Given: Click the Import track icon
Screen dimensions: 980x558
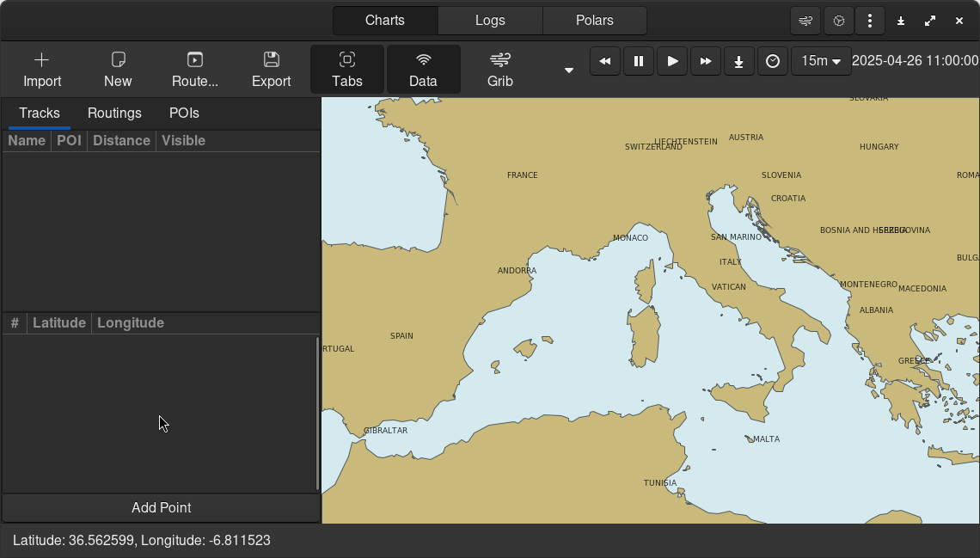Looking at the screenshot, I should [x=42, y=60].
